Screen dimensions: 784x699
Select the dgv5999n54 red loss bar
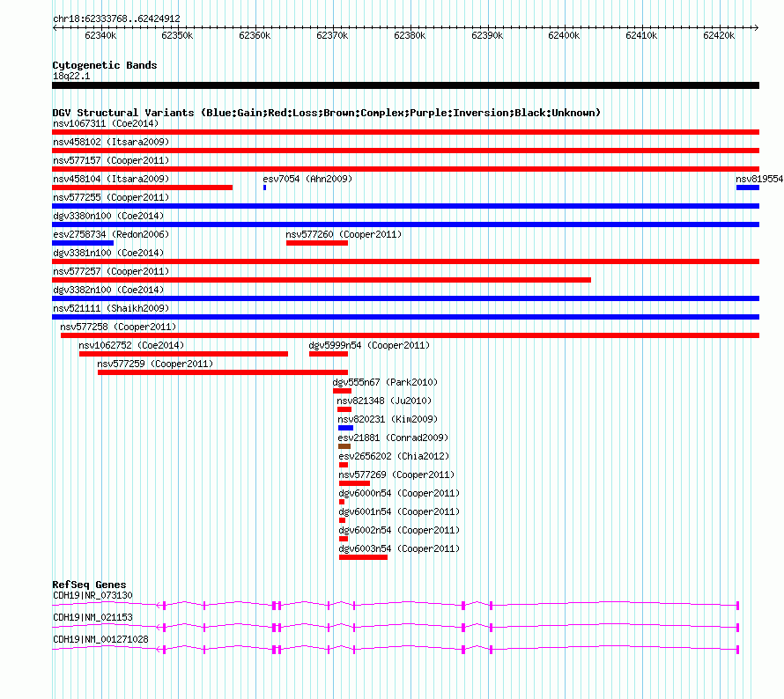329,354
